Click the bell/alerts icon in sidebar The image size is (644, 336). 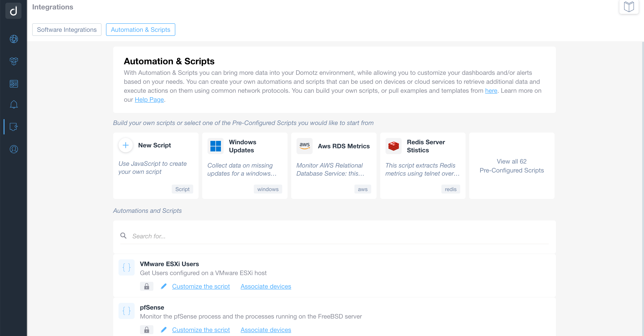click(14, 104)
